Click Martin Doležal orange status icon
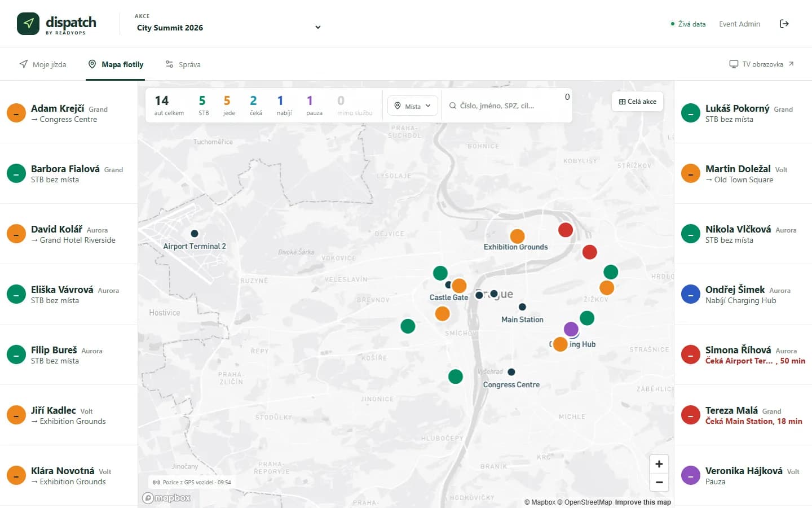812x508 pixels. (x=690, y=173)
